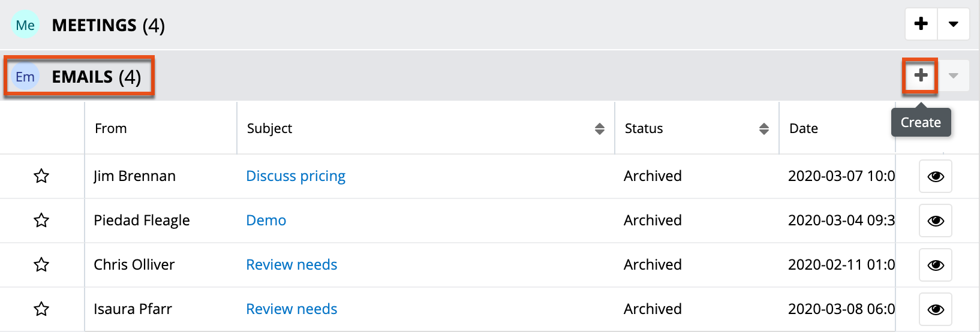
Task: Preview the Demo email using eye icon
Action: point(935,221)
